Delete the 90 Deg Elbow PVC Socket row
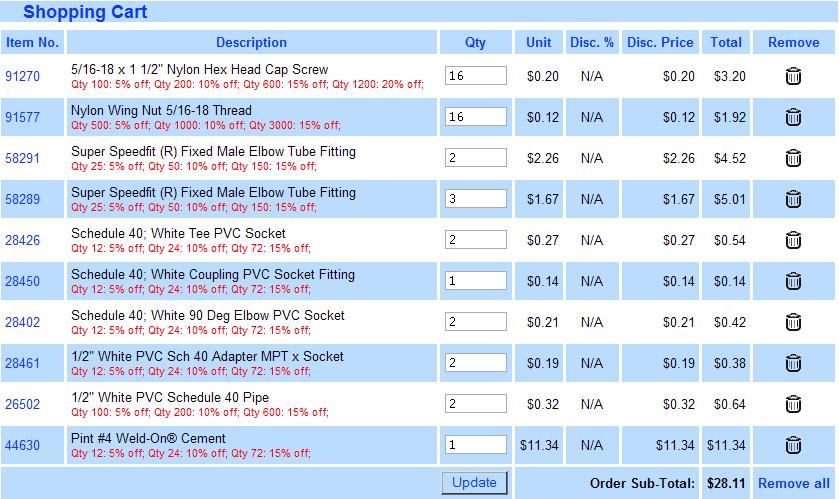Screen dimensions: 839x499 pyautogui.click(x=793, y=322)
